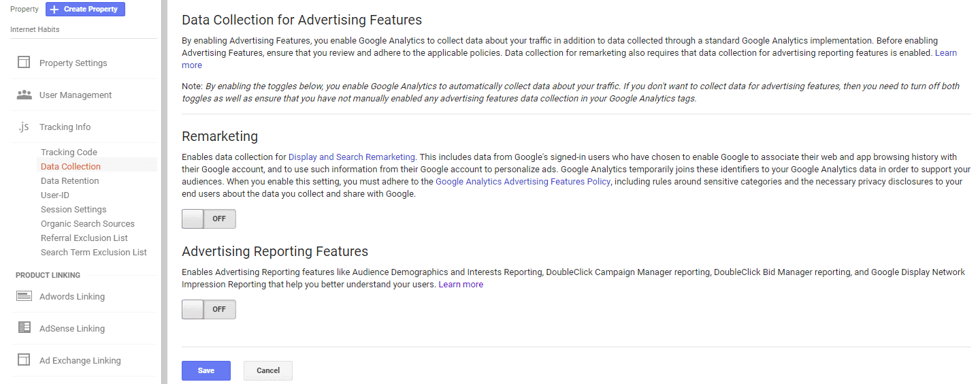Cancel the data collection changes
This screenshot has width=980, height=384.
(x=268, y=370)
